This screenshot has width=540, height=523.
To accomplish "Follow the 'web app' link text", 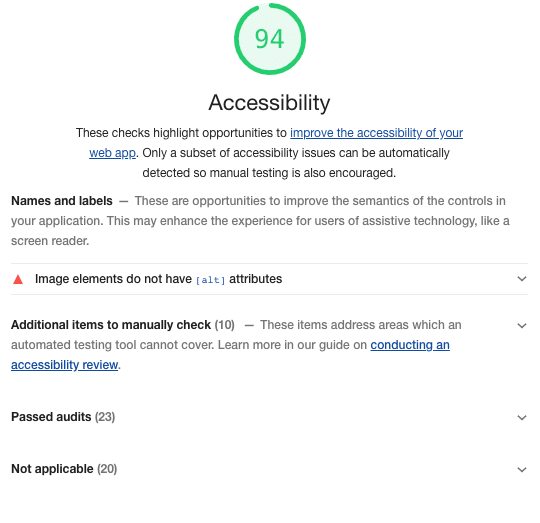I will (x=112, y=153).
